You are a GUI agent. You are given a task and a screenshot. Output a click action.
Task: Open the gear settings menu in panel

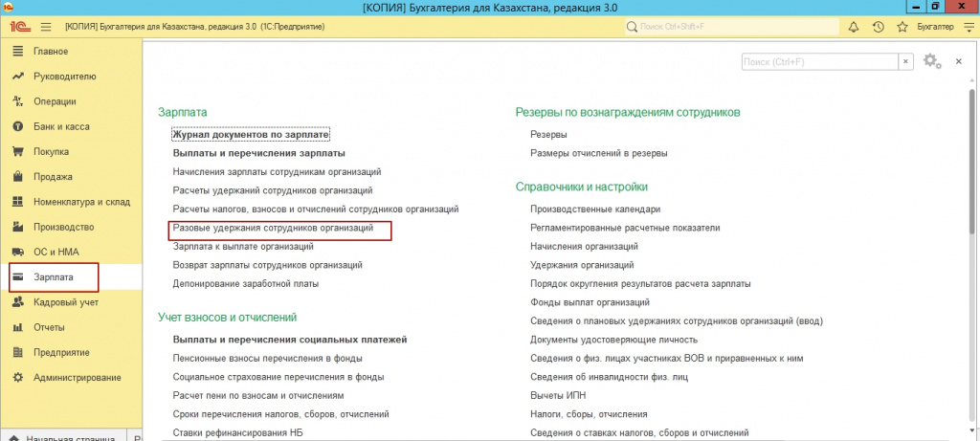click(x=932, y=61)
